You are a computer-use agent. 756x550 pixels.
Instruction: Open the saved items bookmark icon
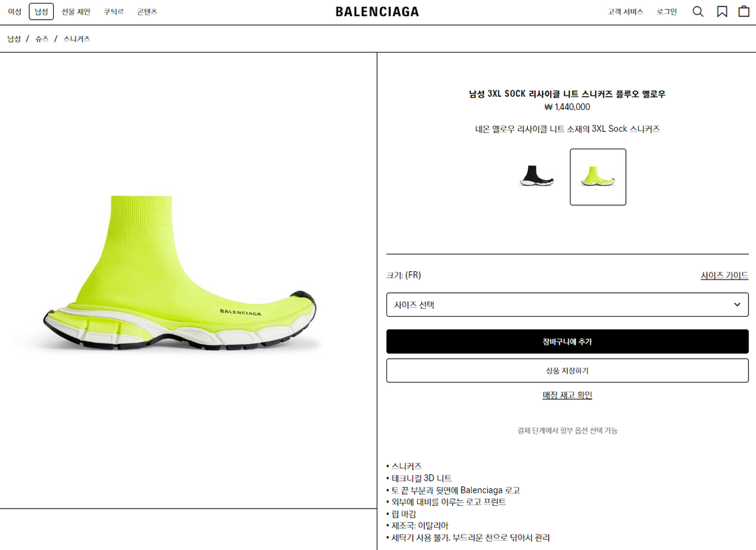tap(722, 12)
